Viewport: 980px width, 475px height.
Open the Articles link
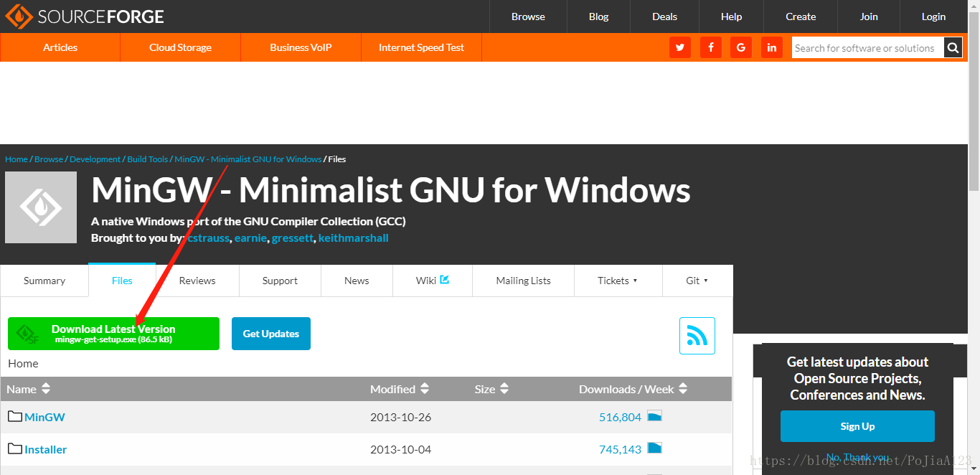[x=60, y=47]
